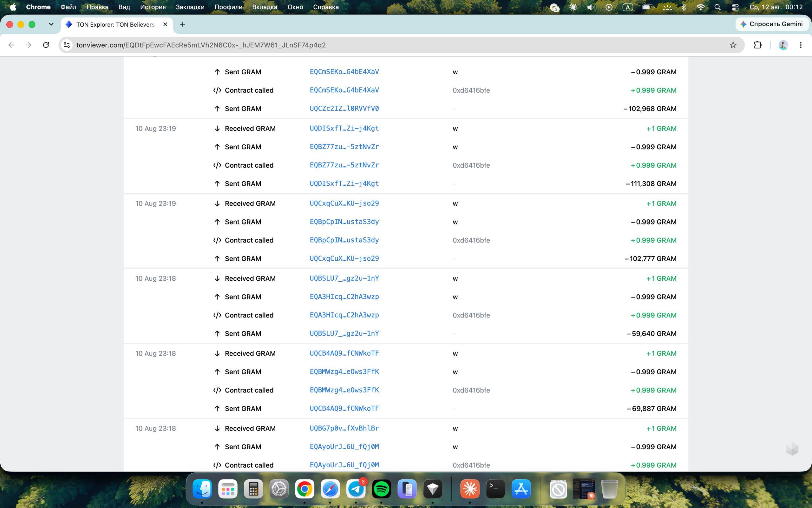This screenshot has height=508, width=812.
Task: Open System Settings from the Dock
Action: point(279,489)
